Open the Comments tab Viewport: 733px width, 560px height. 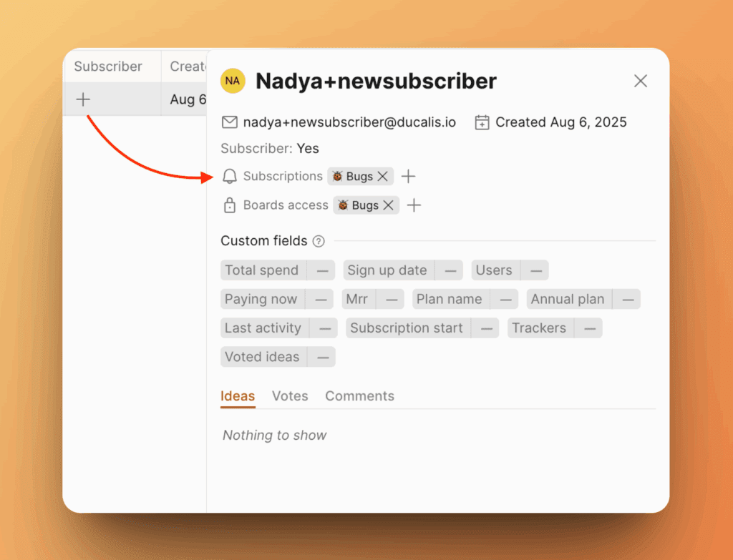click(x=359, y=396)
